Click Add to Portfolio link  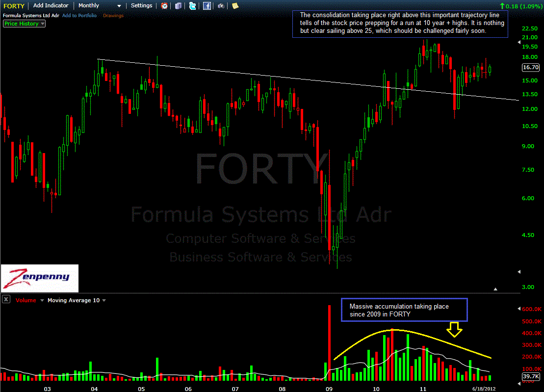pos(79,16)
